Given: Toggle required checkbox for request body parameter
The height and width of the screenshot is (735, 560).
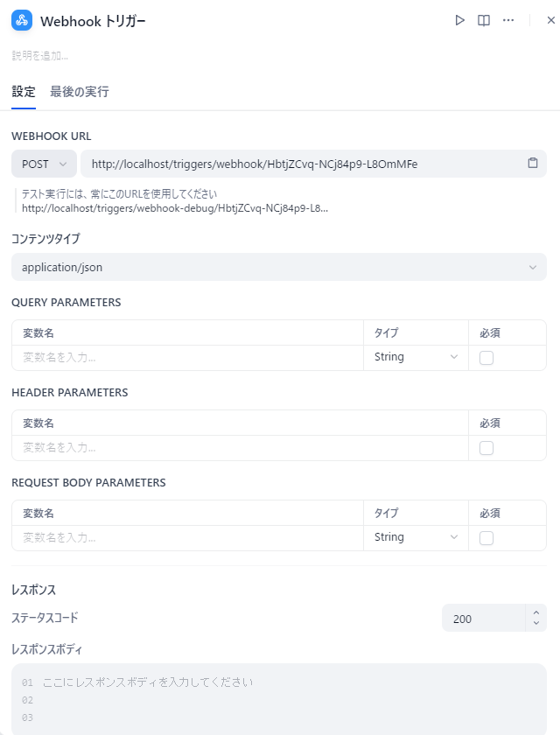Looking at the screenshot, I should (x=486, y=537).
